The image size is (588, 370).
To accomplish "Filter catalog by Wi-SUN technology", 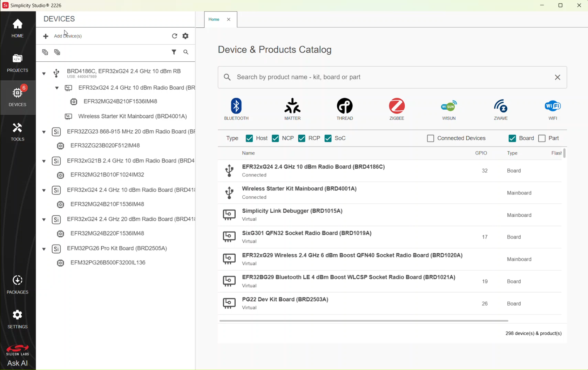I will (x=449, y=109).
